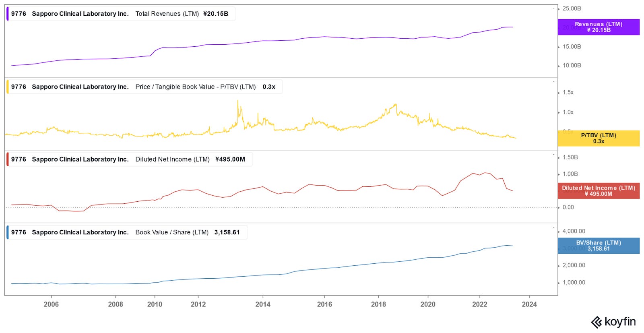Click the 1.50B net income axis label
This screenshot has height=333, width=644.
pyautogui.click(x=570, y=157)
